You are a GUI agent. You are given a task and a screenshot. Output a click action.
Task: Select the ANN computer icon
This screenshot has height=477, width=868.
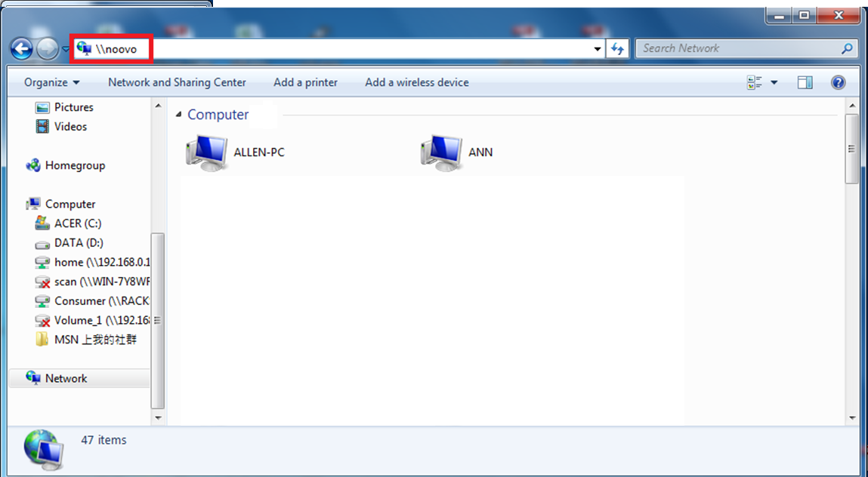[x=442, y=152]
